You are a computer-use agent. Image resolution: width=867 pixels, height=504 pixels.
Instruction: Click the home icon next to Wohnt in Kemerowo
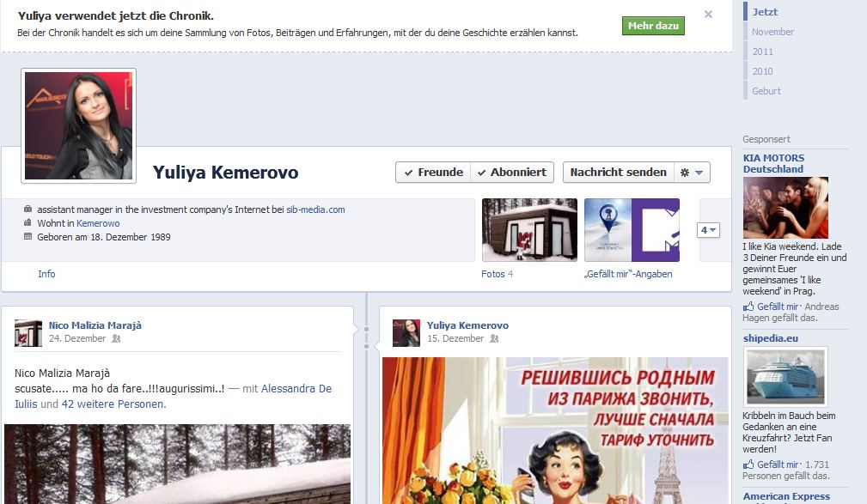[26, 223]
